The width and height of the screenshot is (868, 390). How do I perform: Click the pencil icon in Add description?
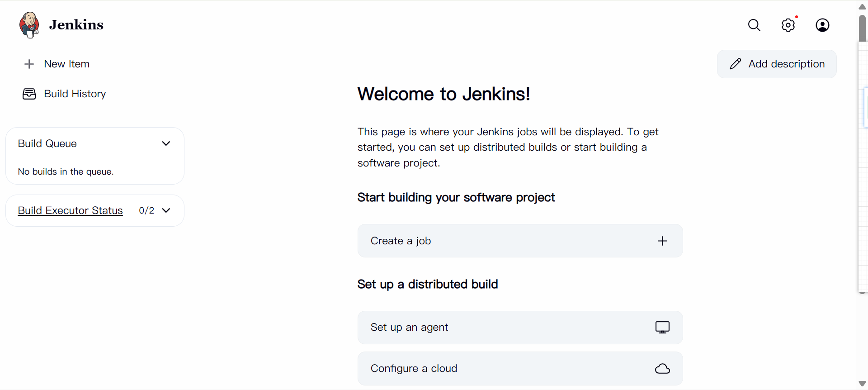click(736, 64)
